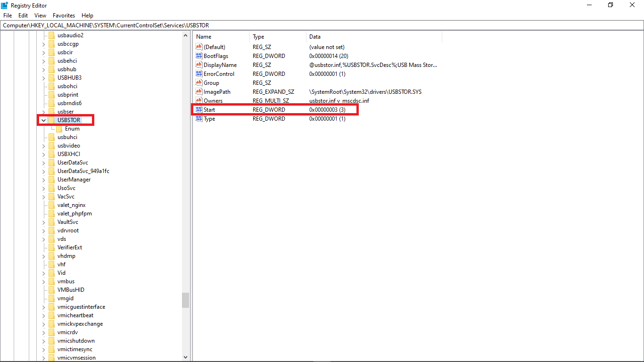
Task: Click the binary icon next to BootFlags
Action: [x=198, y=56]
